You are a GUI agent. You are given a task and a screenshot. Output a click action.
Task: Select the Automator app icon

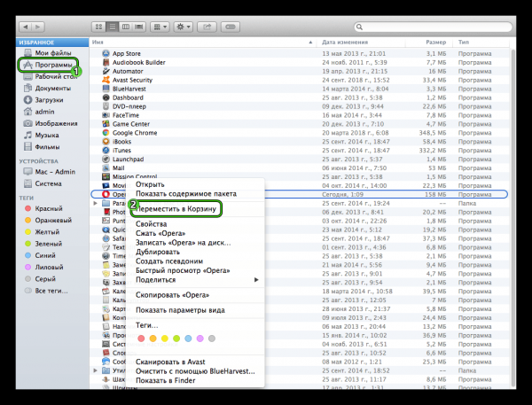coord(106,71)
